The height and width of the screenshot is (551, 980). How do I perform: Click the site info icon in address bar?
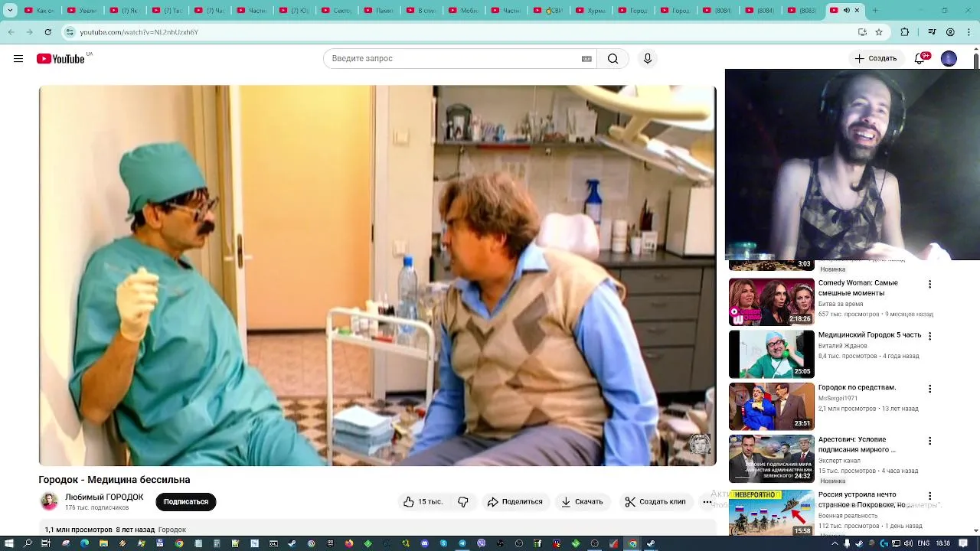pos(70,32)
